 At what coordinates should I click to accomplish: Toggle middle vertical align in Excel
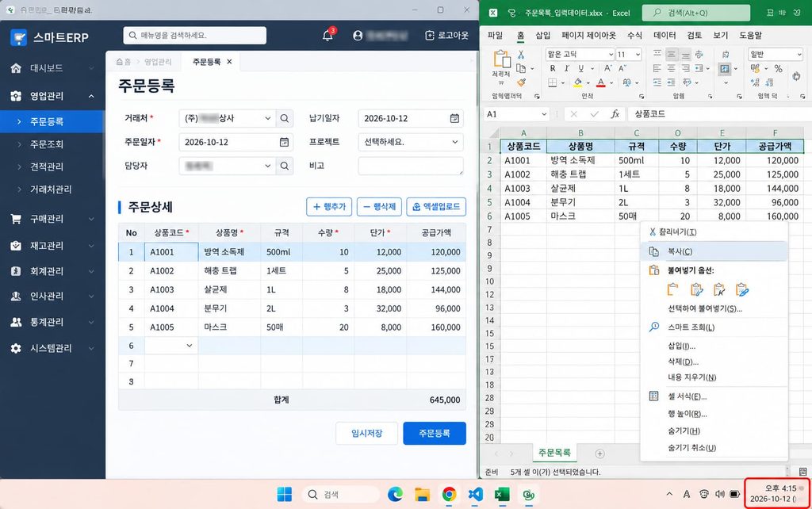[671, 55]
